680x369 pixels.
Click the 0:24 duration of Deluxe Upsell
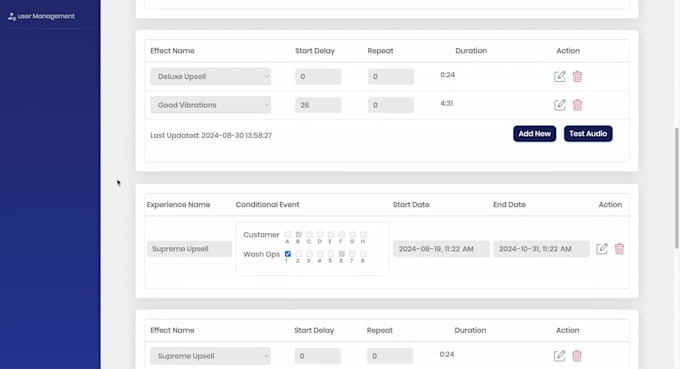448,75
